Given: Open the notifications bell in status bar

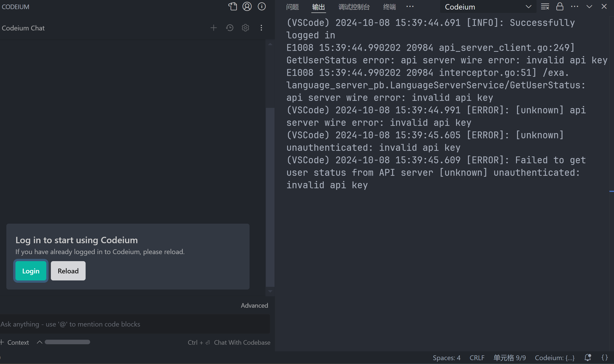Looking at the screenshot, I should coord(588,358).
